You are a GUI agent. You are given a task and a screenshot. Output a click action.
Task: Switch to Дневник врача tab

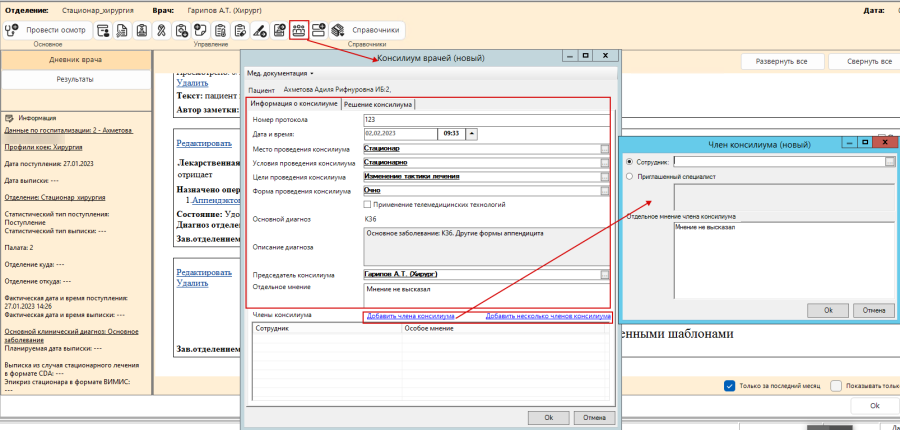[76, 60]
